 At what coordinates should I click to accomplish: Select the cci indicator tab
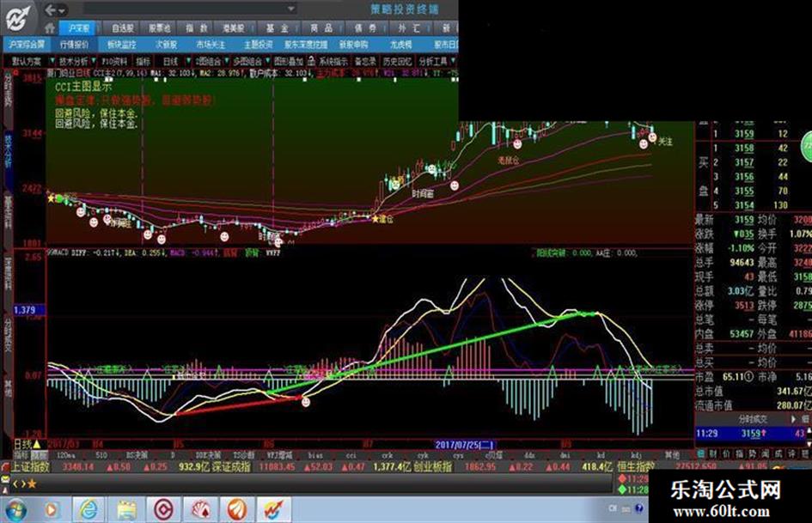(x=351, y=454)
